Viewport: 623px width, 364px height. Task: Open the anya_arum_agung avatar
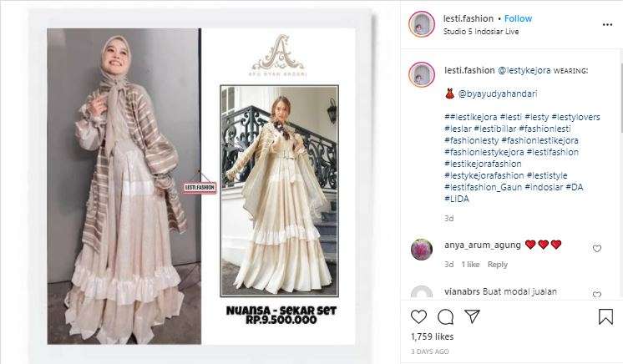tap(422, 250)
